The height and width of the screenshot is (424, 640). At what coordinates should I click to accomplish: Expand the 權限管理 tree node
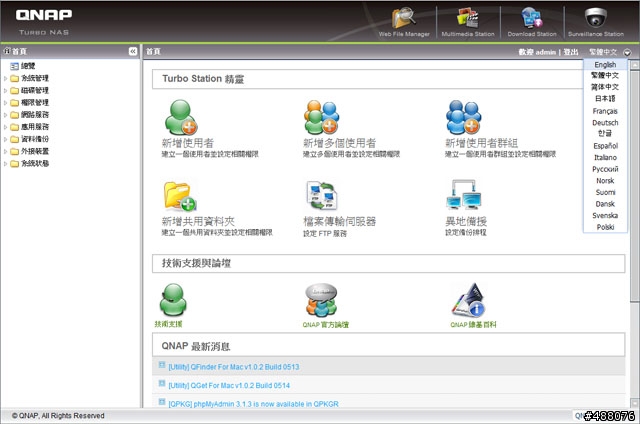5,103
